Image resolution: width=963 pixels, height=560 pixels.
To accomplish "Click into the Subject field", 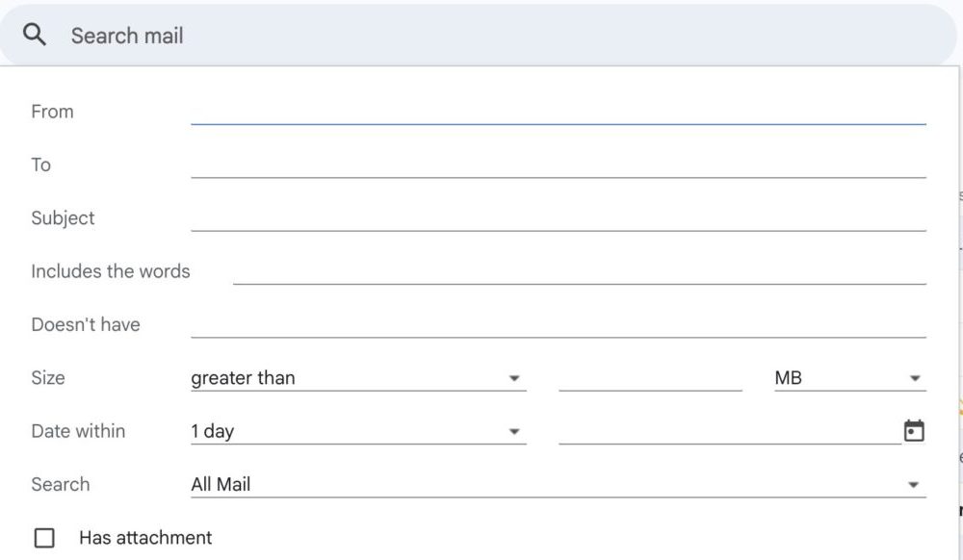I will pos(558,218).
